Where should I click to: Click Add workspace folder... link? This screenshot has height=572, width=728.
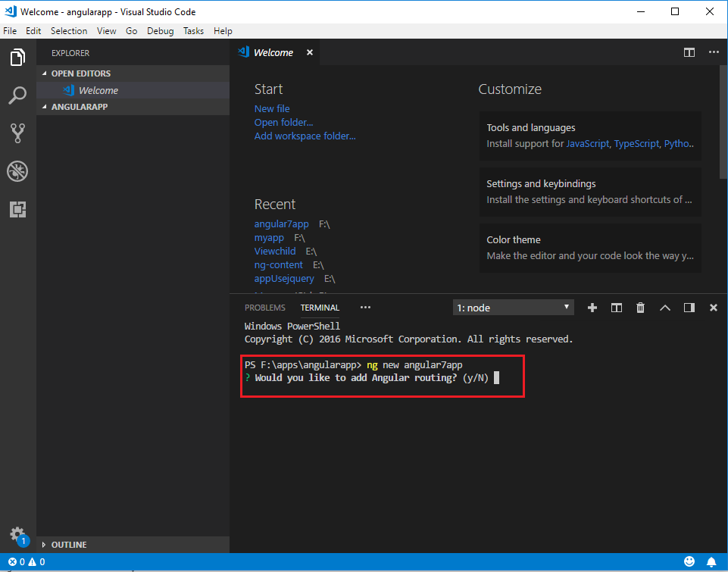click(305, 136)
